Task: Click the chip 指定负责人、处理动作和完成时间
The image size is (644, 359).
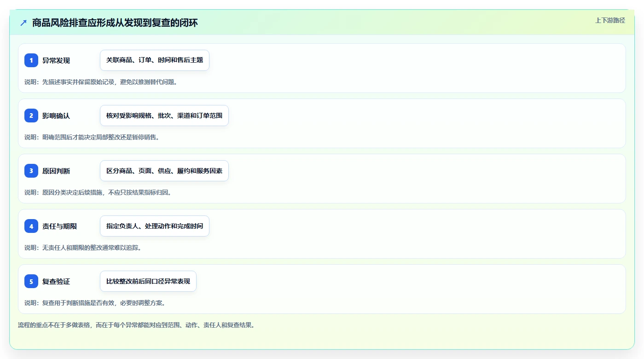Action: (x=155, y=226)
